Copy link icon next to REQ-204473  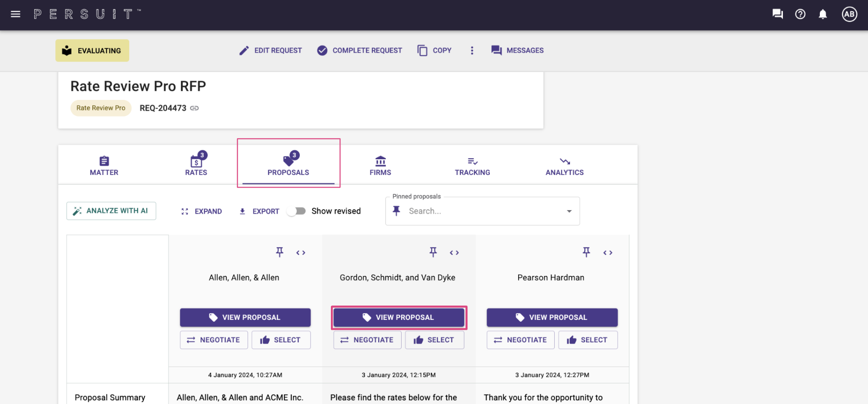tap(194, 108)
